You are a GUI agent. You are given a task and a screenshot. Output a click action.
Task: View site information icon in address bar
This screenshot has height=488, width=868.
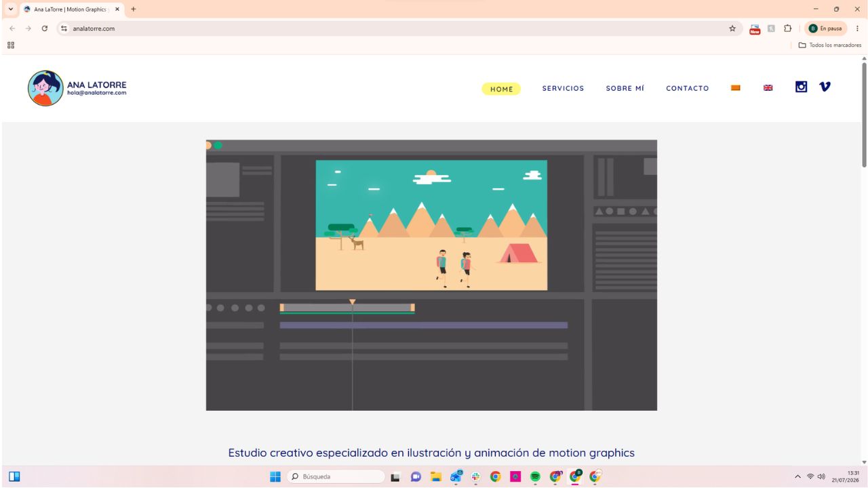tap(64, 28)
